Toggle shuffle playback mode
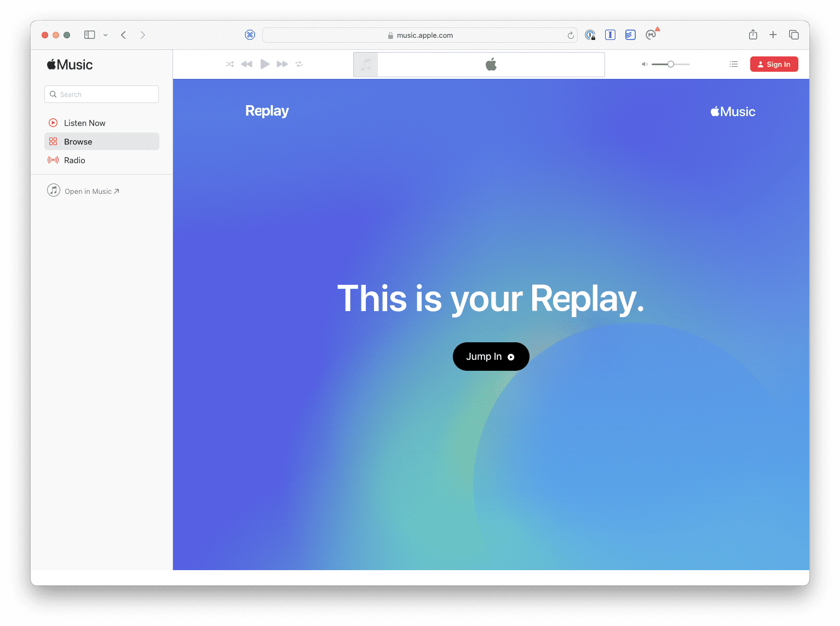Image resolution: width=840 pixels, height=626 pixels. (x=230, y=64)
